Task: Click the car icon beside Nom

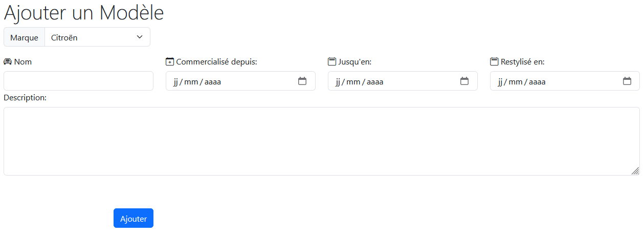Action: (x=8, y=62)
